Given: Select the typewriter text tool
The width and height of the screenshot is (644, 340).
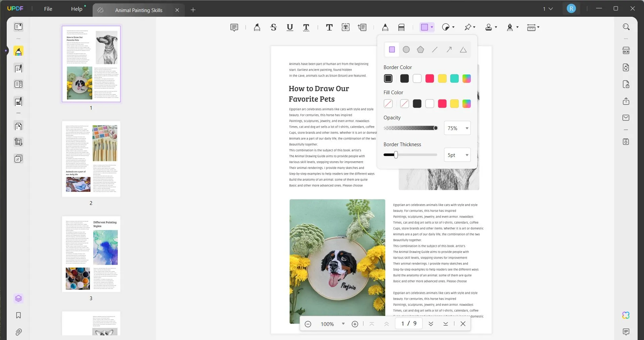Looking at the screenshot, I should click(329, 27).
